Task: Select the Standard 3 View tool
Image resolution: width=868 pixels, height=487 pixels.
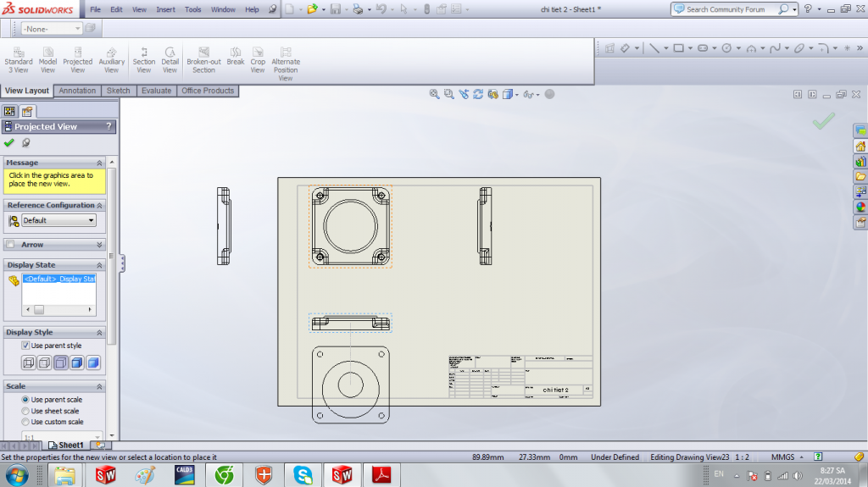Action: click(x=19, y=60)
